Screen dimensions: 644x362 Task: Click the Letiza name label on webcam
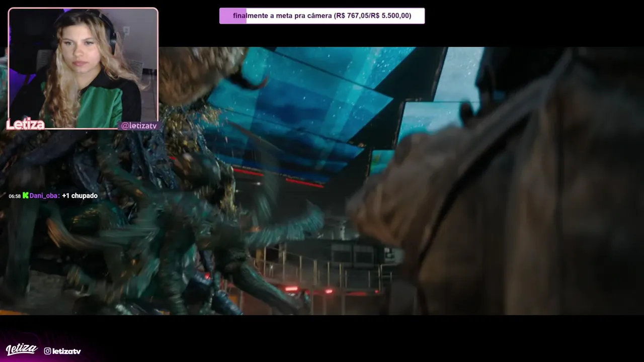tap(25, 124)
